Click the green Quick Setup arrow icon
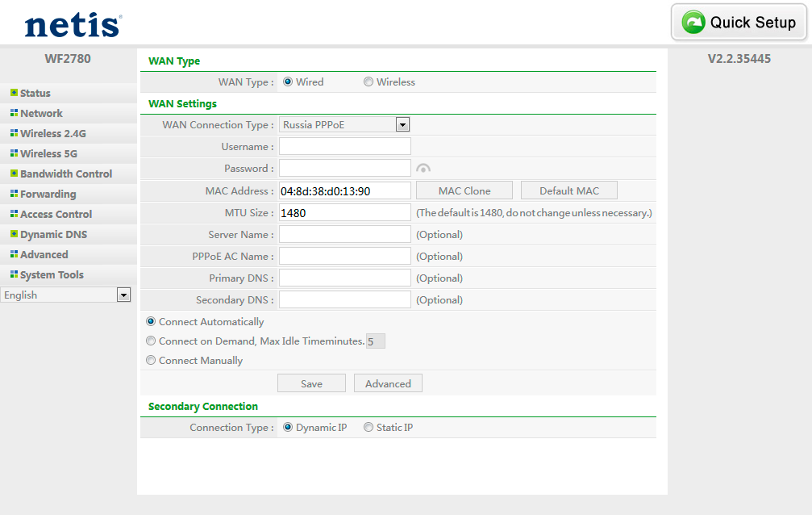Screen dimensions: 812x527 point(693,23)
